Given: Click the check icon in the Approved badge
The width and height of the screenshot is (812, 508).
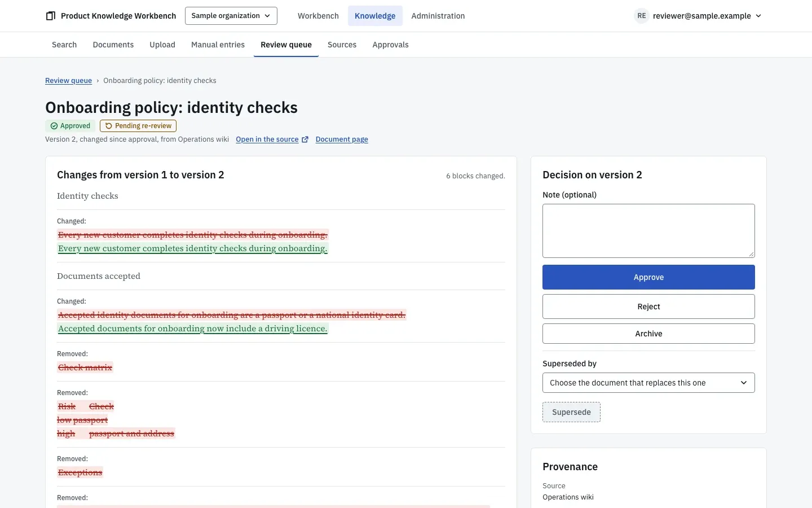Looking at the screenshot, I should pyautogui.click(x=54, y=126).
